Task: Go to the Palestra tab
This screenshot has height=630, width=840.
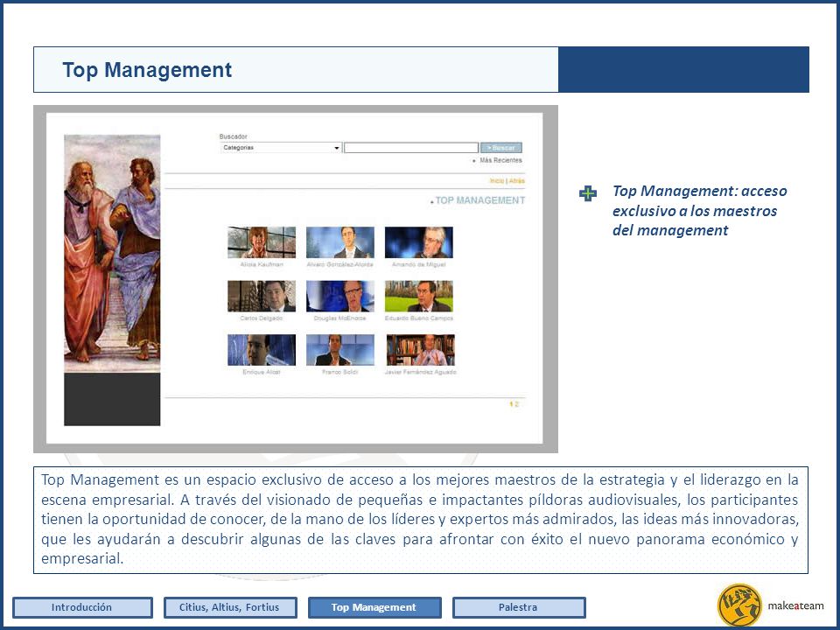Action: coord(519,607)
